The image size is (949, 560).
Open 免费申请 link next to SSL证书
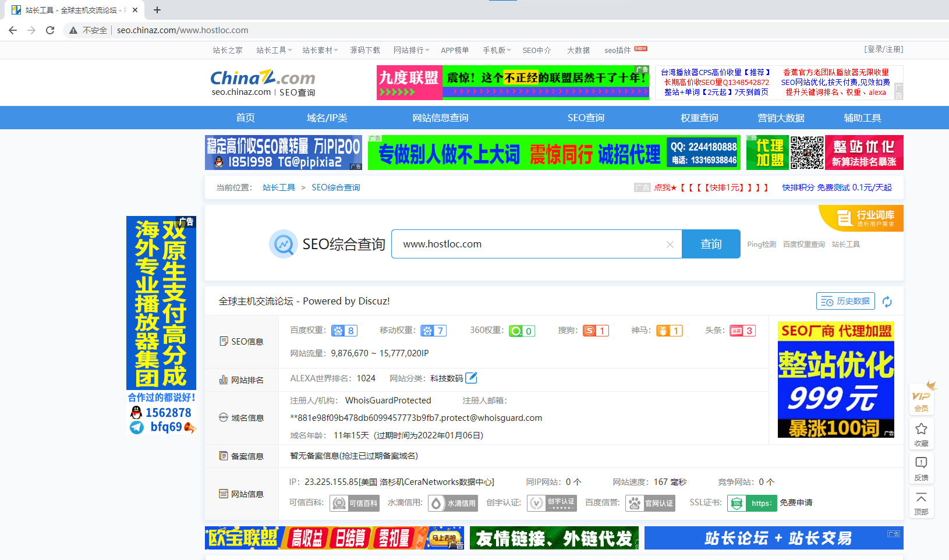click(x=796, y=502)
